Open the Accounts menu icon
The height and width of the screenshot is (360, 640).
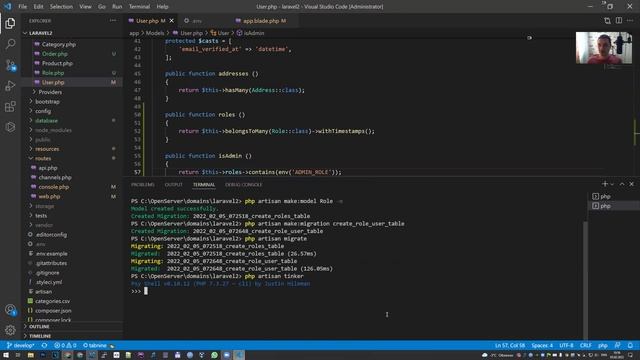(10, 310)
